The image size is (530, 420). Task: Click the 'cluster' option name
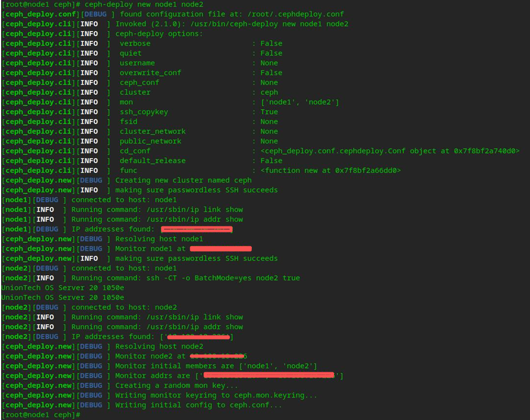(x=135, y=93)
